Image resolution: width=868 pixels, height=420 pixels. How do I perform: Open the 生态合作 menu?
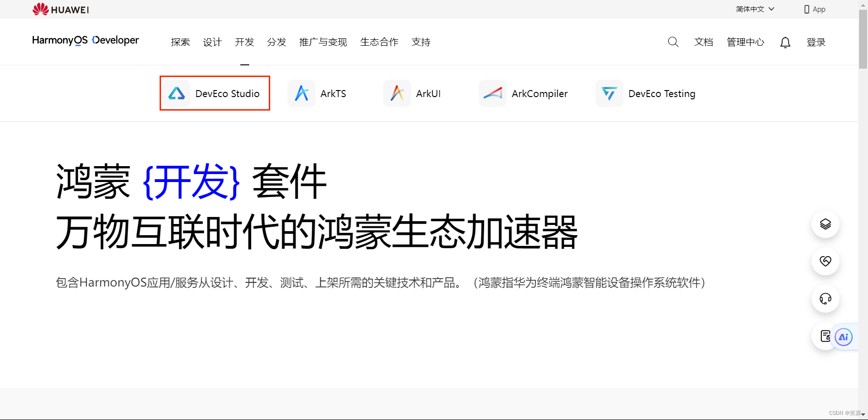click(379, 42)
